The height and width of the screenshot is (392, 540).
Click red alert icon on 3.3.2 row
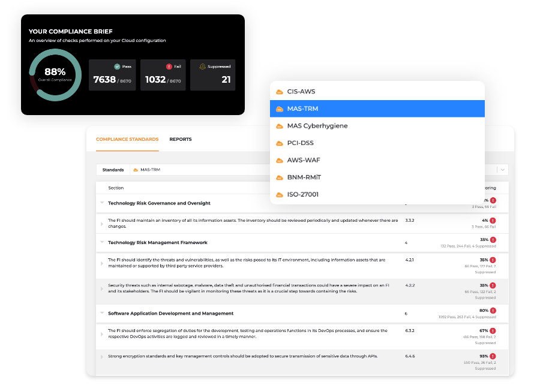click(x=493, y=221)
